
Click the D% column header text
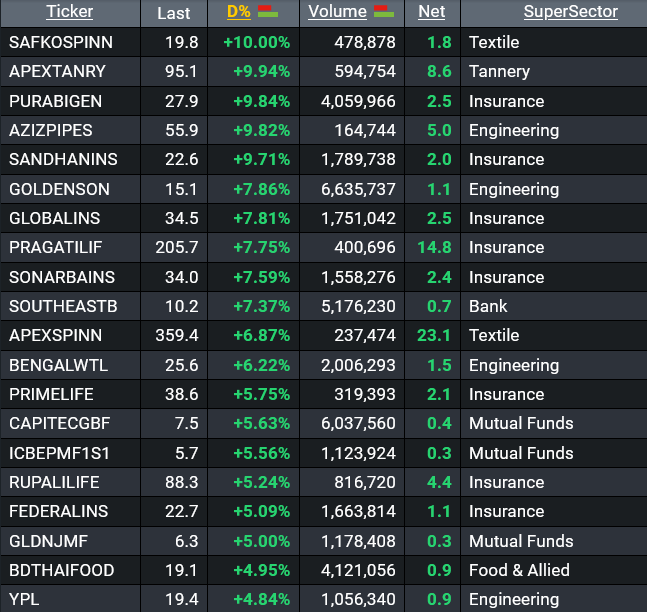coord(238,13)
